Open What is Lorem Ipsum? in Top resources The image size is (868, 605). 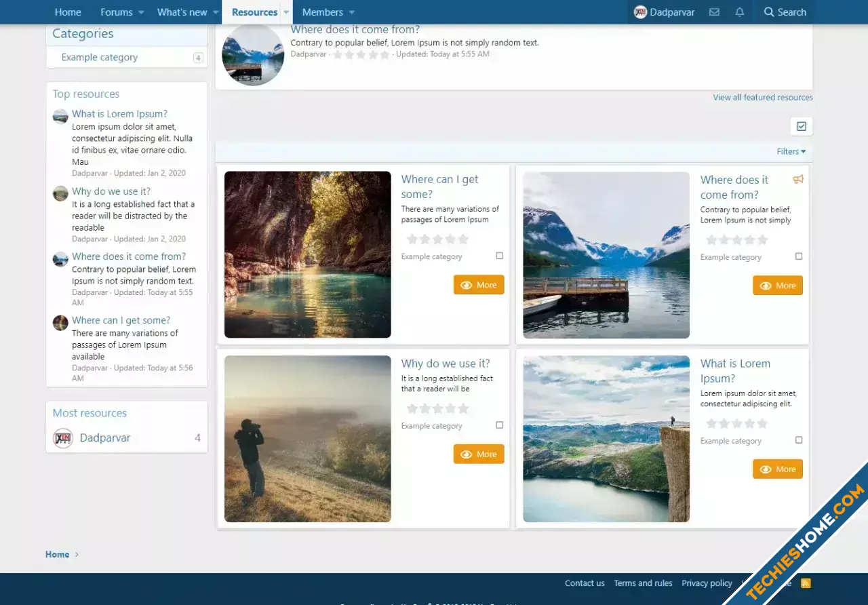tap(119, 114)
